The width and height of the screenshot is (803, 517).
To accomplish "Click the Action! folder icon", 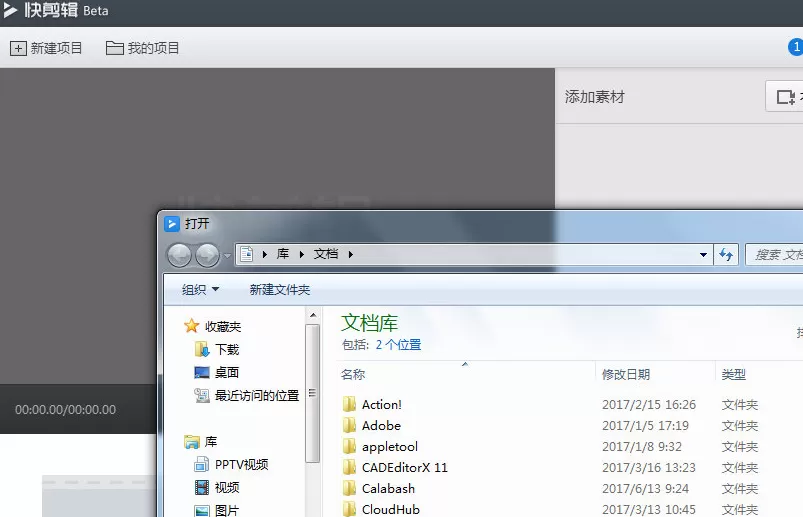I will click(x=349, y=404).
